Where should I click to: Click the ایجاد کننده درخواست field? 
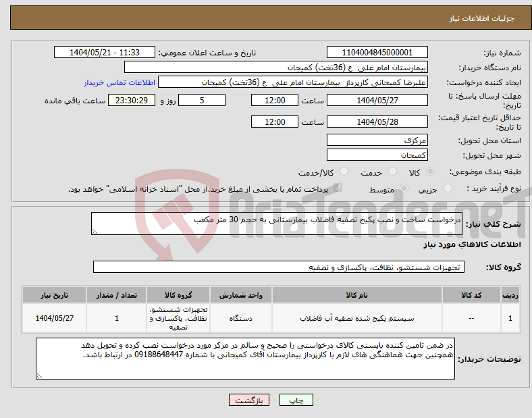(293, 82)
